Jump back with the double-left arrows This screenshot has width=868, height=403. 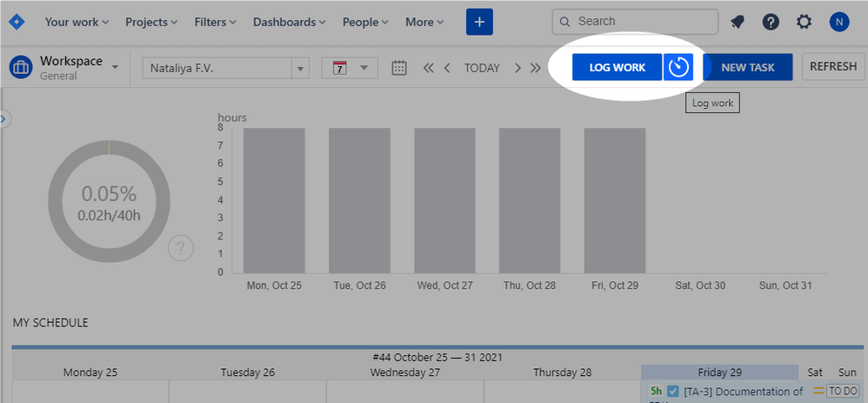pyautogui.click(x=429, y=68)
